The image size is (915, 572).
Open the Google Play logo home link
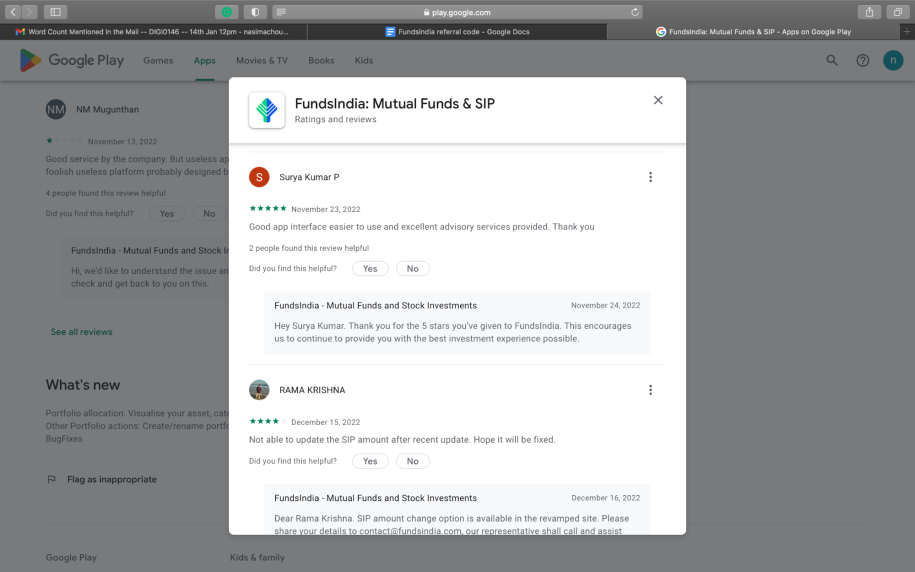click(72, 60)
